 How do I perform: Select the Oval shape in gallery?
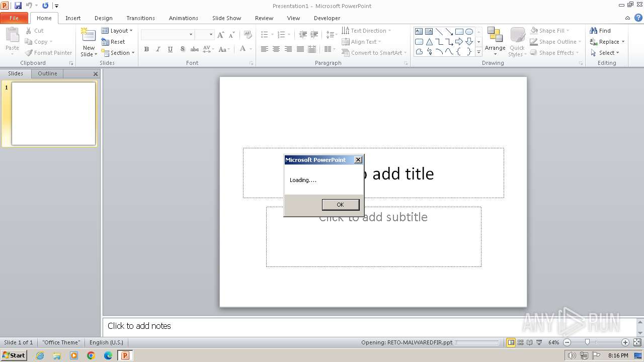pos(469,31)
